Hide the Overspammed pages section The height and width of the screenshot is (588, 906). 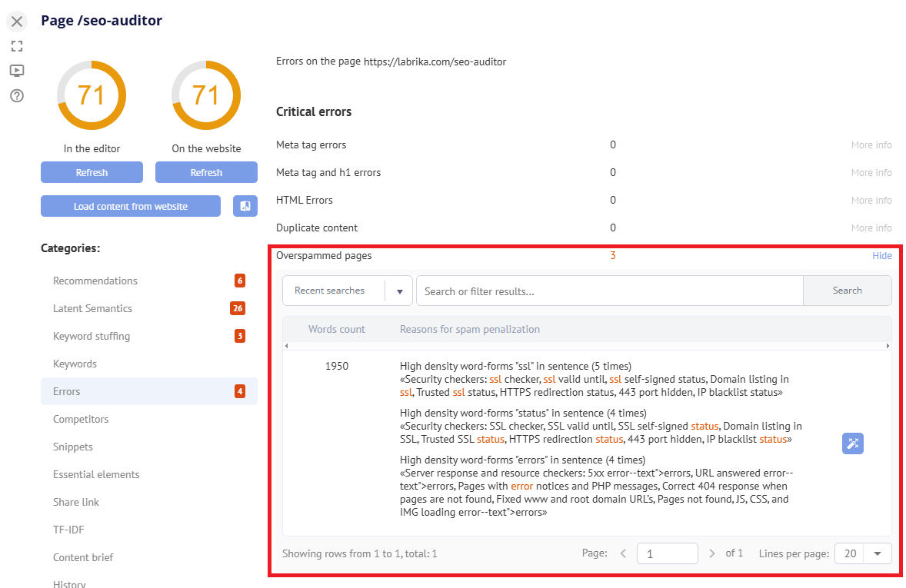point(881,256)
